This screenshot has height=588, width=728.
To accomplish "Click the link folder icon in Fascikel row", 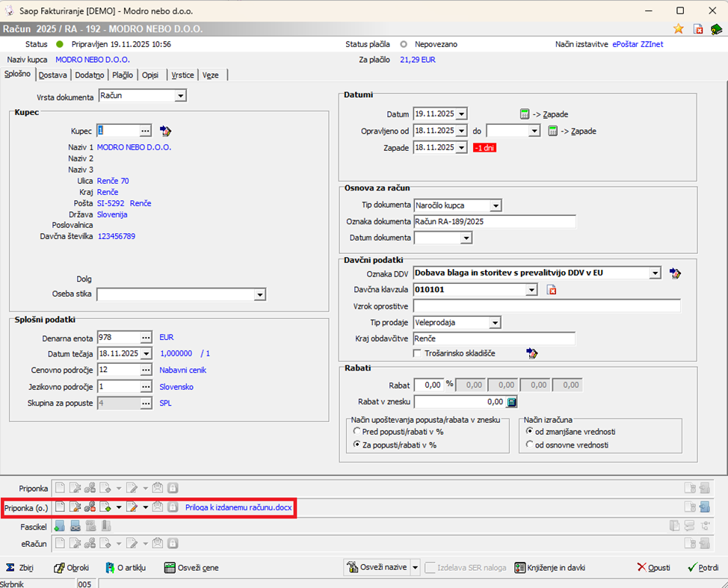I will tap(75, 526).
